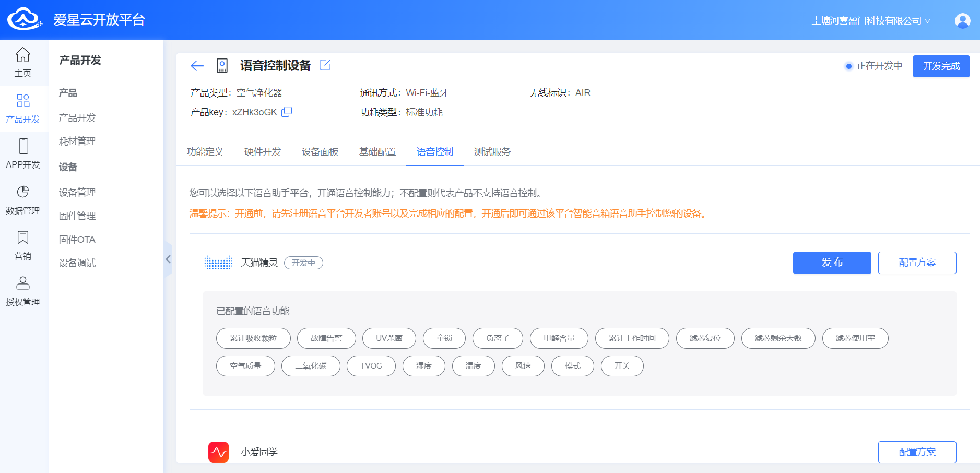Open 耗材管理 in the side menu
This screenshot has width=980, height=473.
point(77,141)
